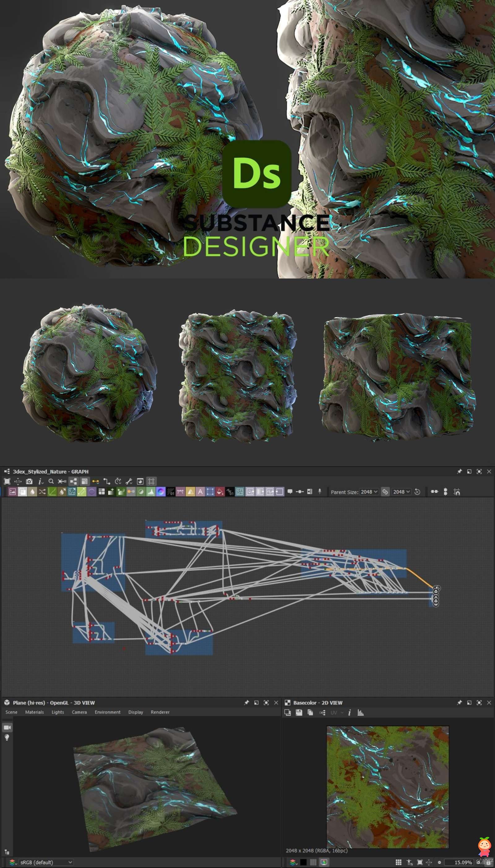Click the black swatch in 2D View footer

[303, 862]
